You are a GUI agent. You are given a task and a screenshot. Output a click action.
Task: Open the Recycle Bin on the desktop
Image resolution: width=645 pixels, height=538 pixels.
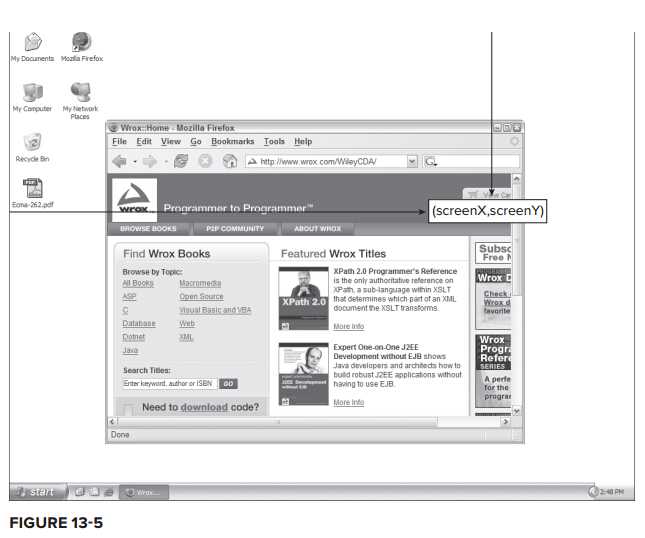[32, 147]
